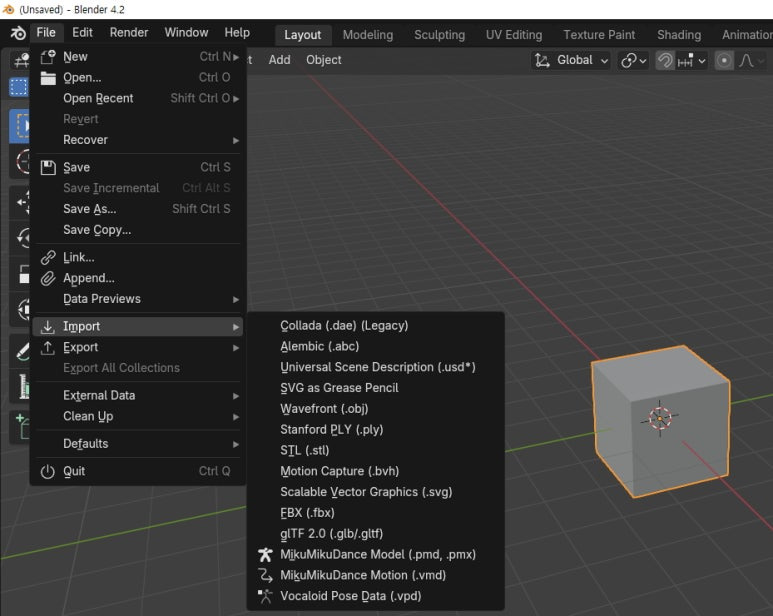Open the viewport Object menu

pyautogui.click(x=324, y=60)
